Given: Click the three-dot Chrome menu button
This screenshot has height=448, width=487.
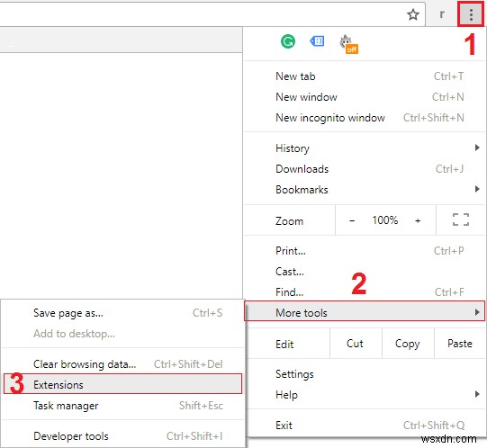Looking at the screenshot, I should tap(471, 14).
